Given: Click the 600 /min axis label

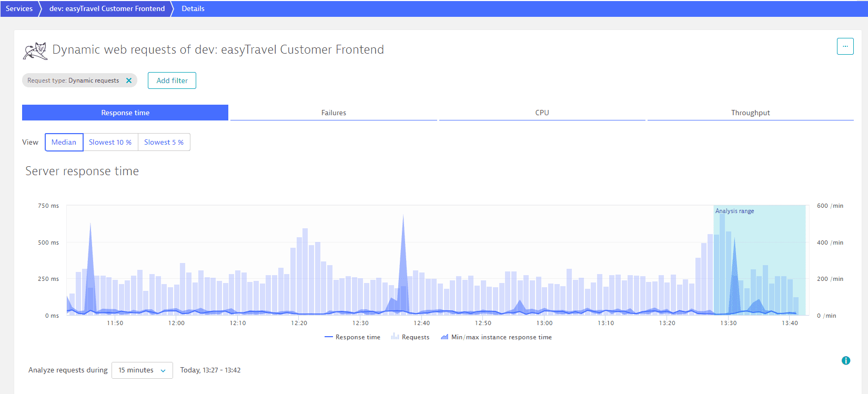Looking at the screenshot, I should (x=830, y=206).
